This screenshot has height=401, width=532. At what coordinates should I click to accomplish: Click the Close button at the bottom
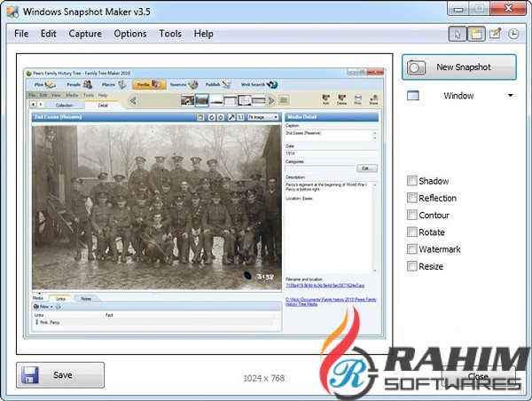pos(479,376)
